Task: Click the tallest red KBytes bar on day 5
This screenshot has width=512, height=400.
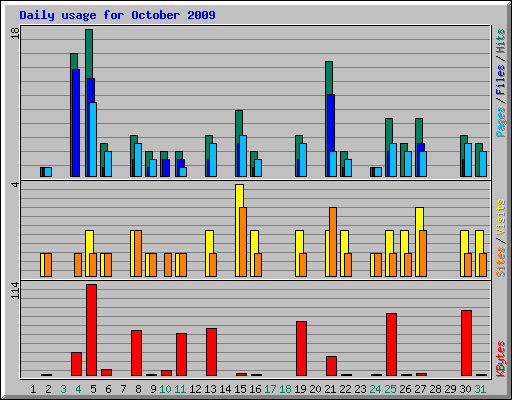Action: coord(92,330)
